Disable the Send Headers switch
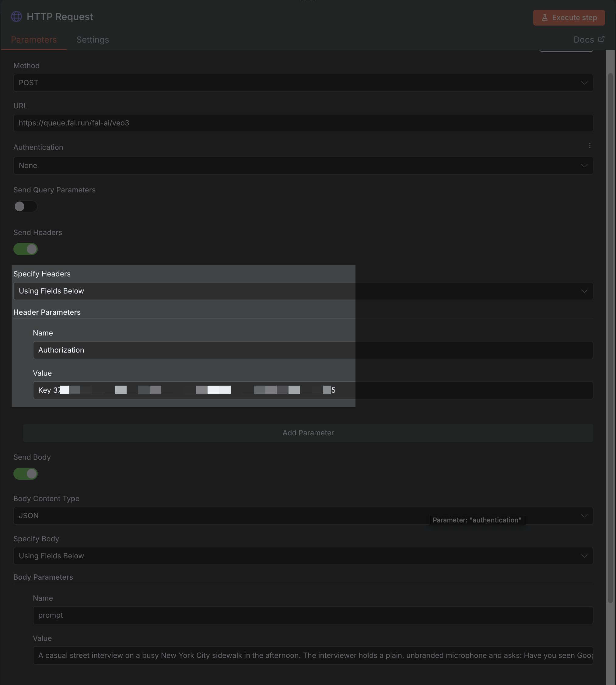Screen dimensions: 616x685 25,249
